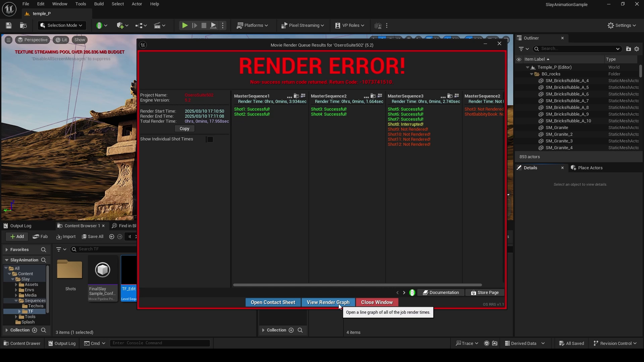The height and width of the screenshot is (362, 644).
Task: Switch to the Place Actors tab
Action: 587,168
